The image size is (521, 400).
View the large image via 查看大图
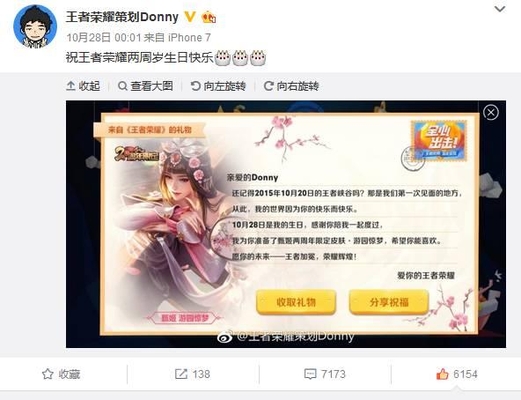click(x=146, y=86)
